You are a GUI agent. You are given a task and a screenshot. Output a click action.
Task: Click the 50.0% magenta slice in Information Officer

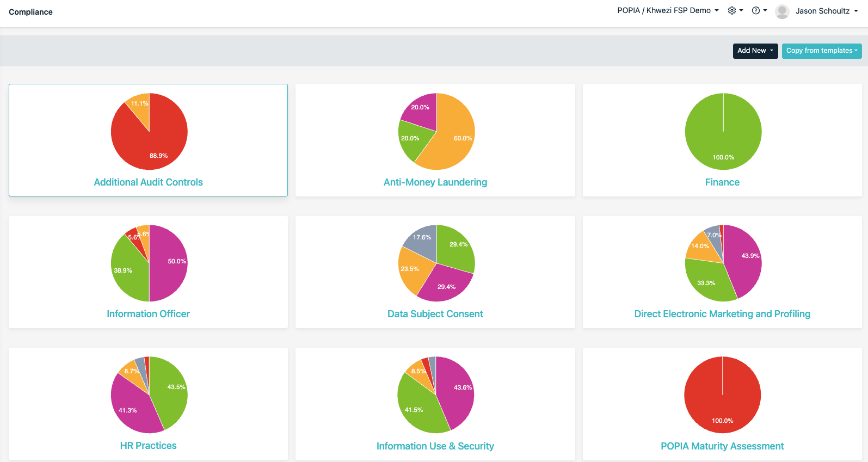tap(169, 263)
